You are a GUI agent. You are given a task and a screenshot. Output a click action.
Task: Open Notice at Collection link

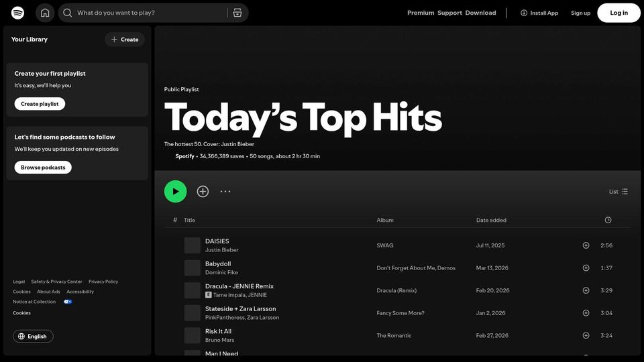point(34,302)
